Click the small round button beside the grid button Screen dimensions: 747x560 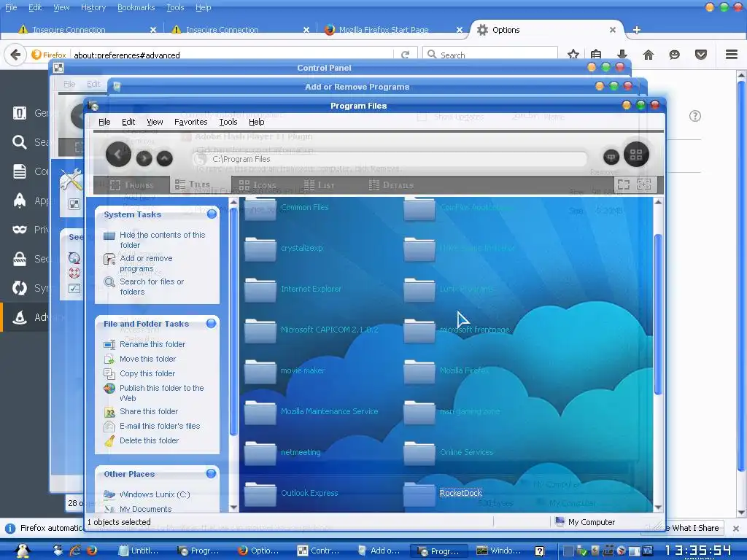(x=611, y=157)
